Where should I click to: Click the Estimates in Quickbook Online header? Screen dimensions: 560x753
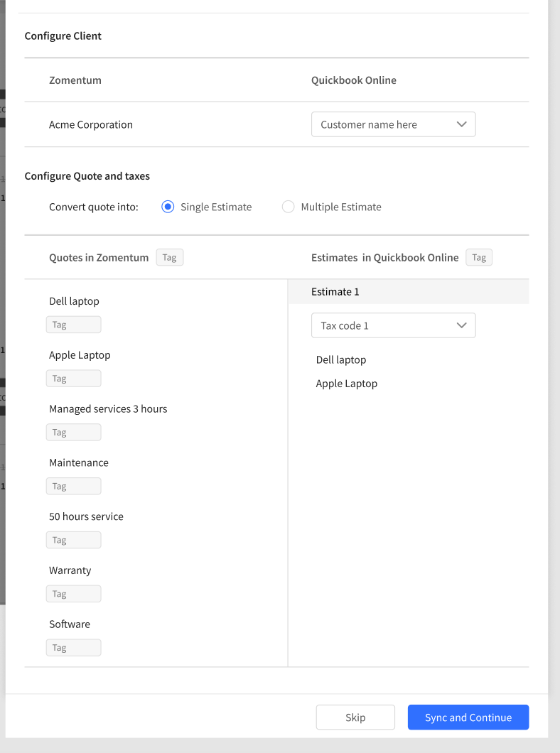click(x=384, y=257)
